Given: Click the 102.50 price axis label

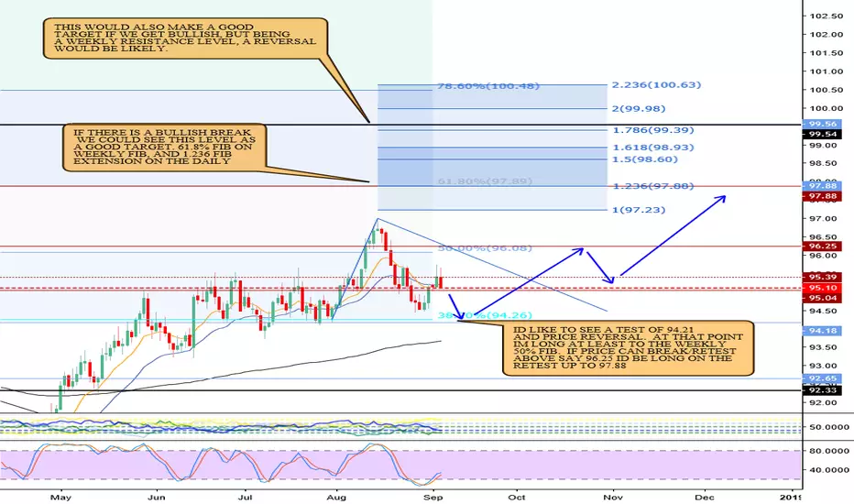Looking at the screenshot, I should 826,16.
